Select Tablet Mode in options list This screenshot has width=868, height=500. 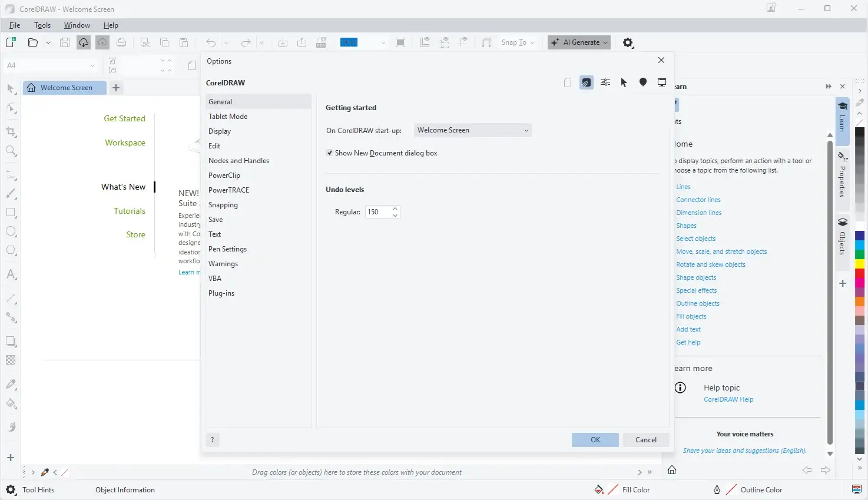(x=259, y=117)
